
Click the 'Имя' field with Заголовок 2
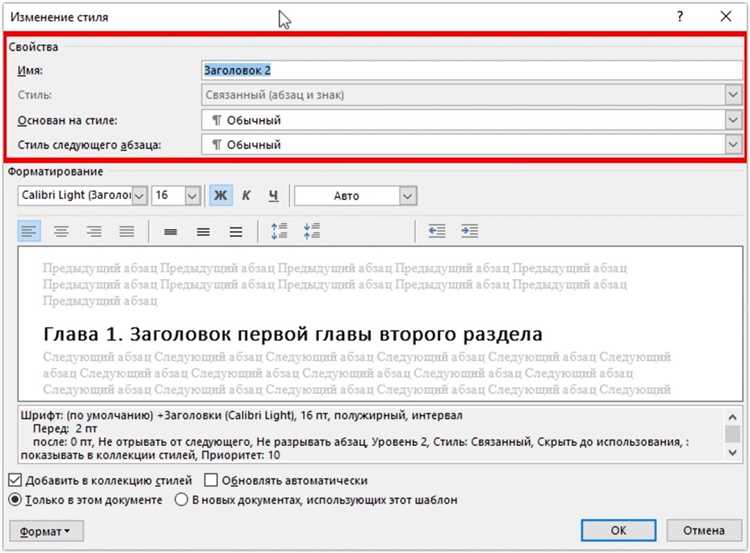point(472,70)
